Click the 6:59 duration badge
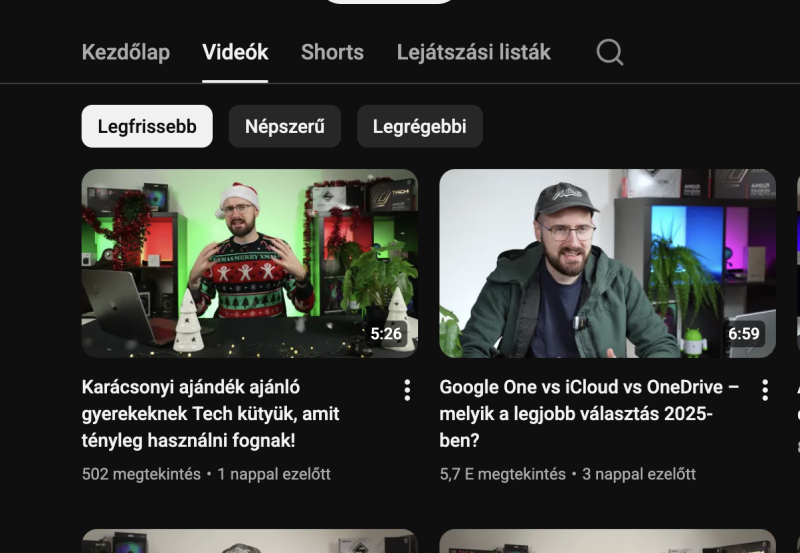800x553 pixels. click(x=744, y=334)
